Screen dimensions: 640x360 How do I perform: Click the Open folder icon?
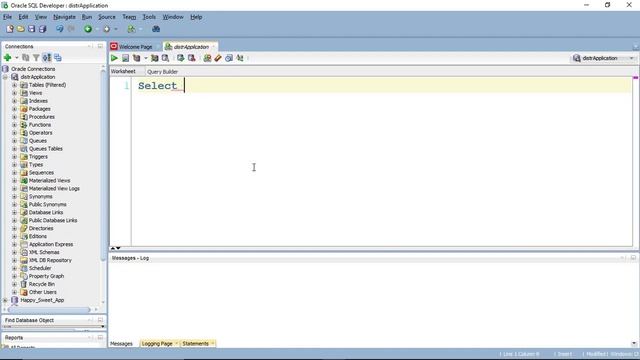20,29
